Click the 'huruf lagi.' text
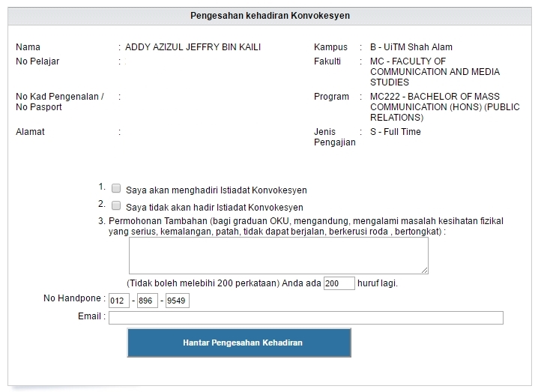The height and width of the screenshot is (392, 538). tap(378, 283)
